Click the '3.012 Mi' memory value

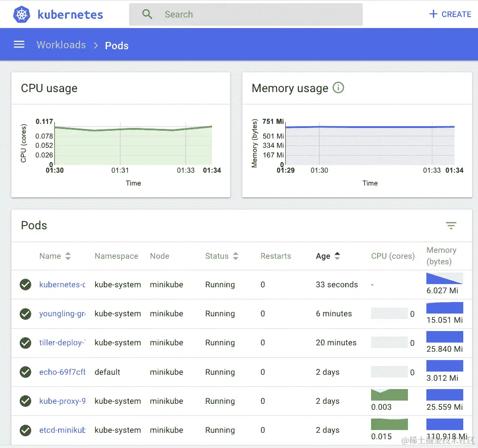tap(442, 378)
